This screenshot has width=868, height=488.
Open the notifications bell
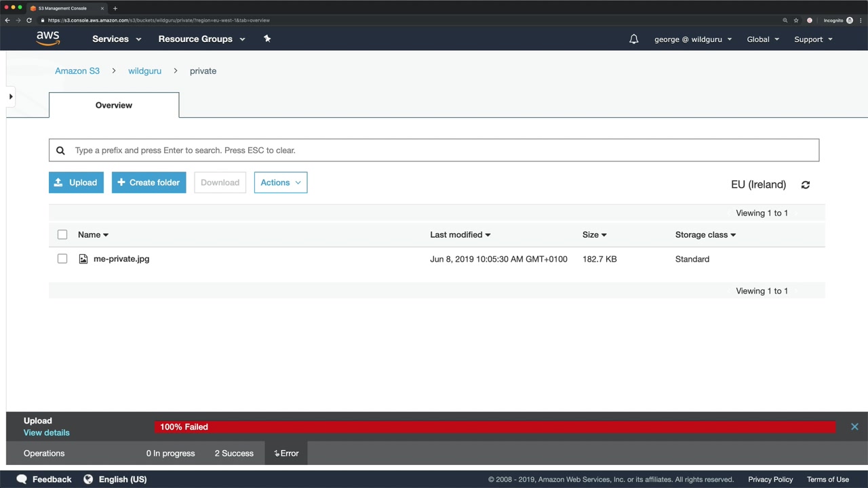click(x=633, y=39)
